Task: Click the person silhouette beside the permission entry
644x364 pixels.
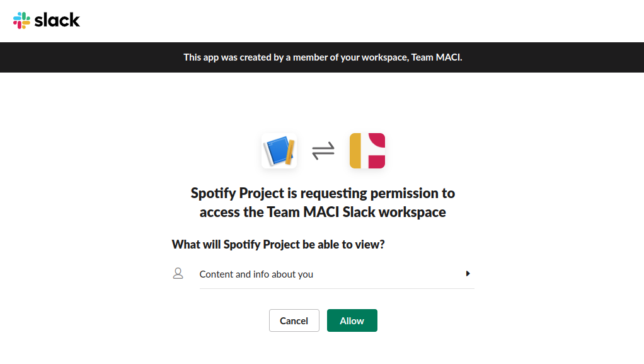Action: point(178,273)
